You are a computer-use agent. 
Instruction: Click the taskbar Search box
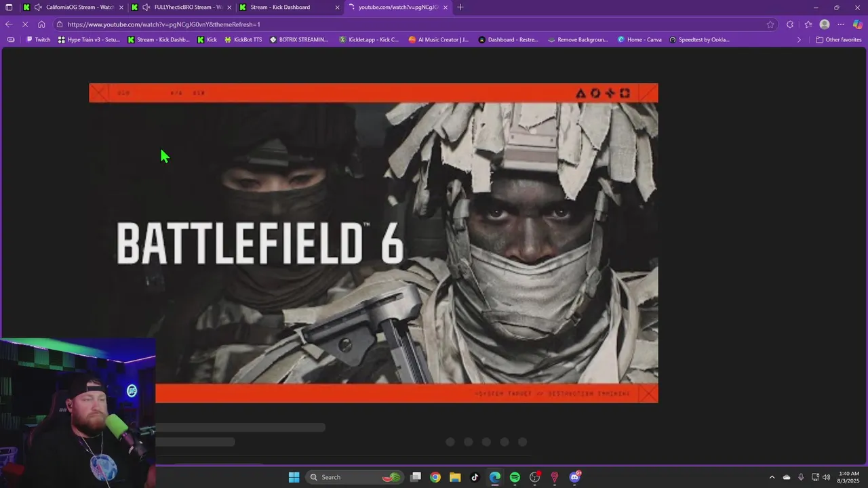355,477
